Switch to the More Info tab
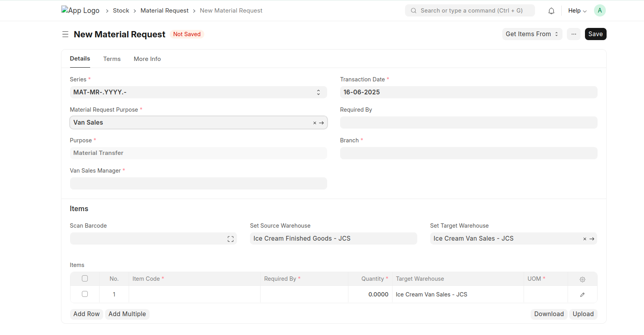The height and width of the screenshot is (335, 644). point(147,59)
